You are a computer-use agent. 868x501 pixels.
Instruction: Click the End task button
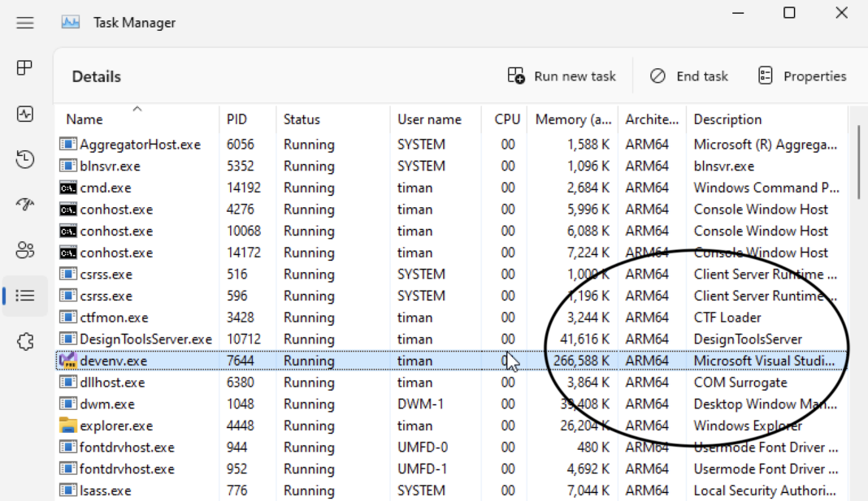point(689,76)
